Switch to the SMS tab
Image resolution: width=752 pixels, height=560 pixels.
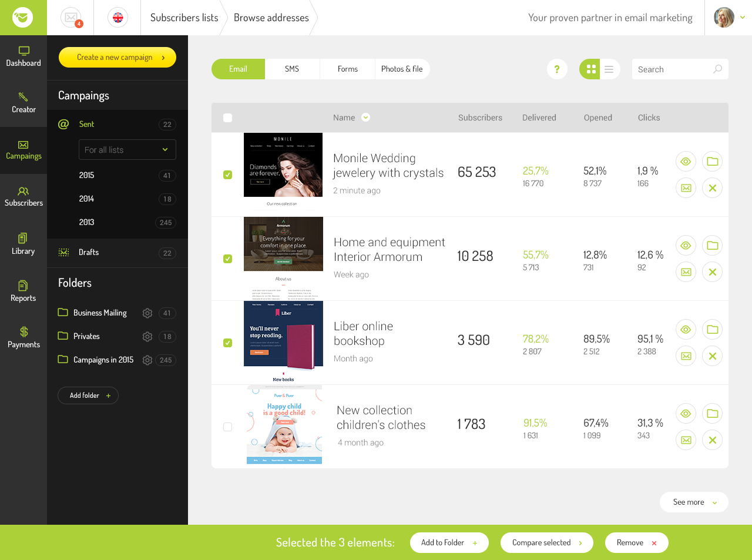coord(292,69)
